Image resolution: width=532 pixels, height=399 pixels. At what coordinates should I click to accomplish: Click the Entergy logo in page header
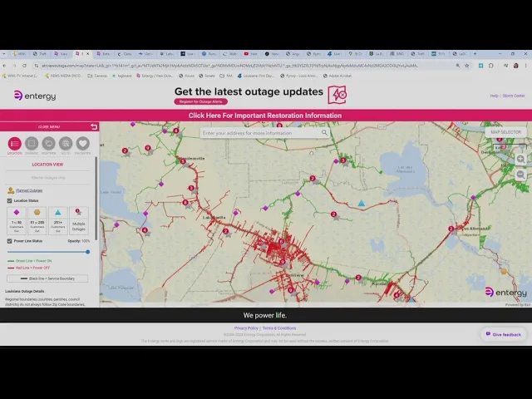pyautogui.click(x=35, y=96)
